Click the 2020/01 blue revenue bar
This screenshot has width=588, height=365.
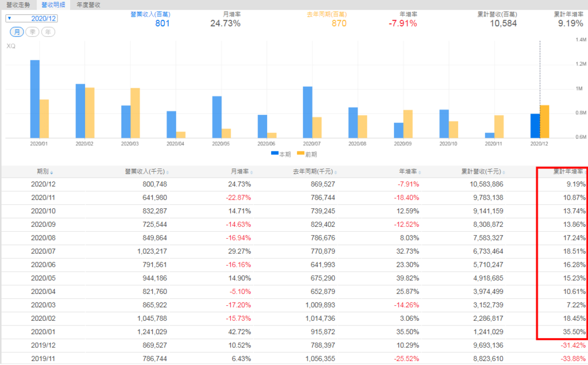pos(35,99)
